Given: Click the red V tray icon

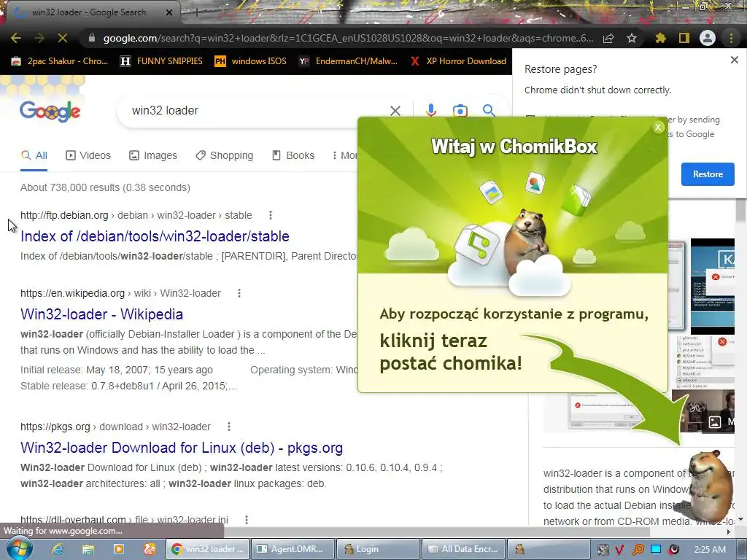Looking at the screenshot, I should (619, 550).
